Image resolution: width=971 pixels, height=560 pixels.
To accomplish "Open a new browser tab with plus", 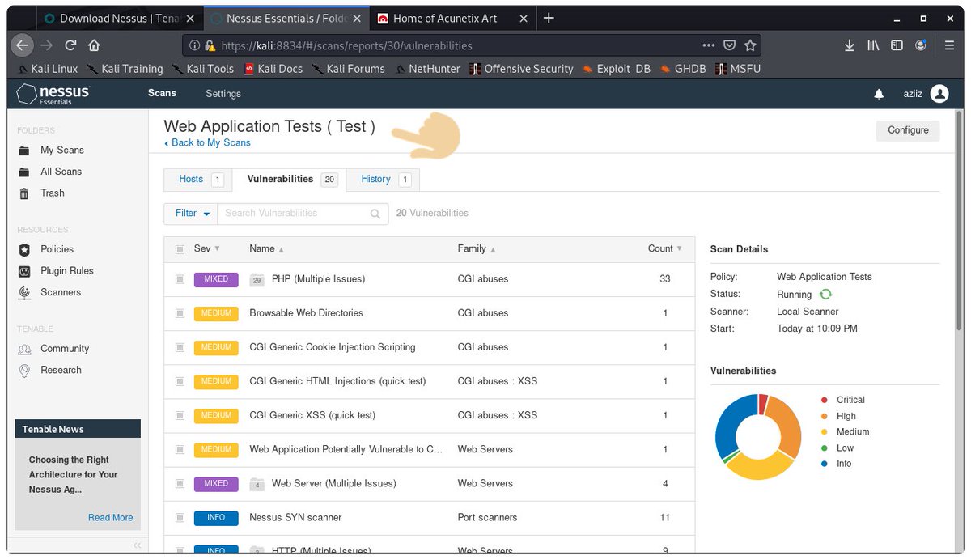I will tap(549, 18).
